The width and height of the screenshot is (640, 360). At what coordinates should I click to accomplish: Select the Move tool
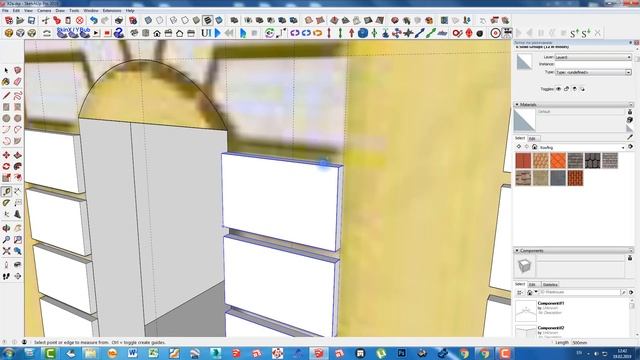(x=6, y=155)
